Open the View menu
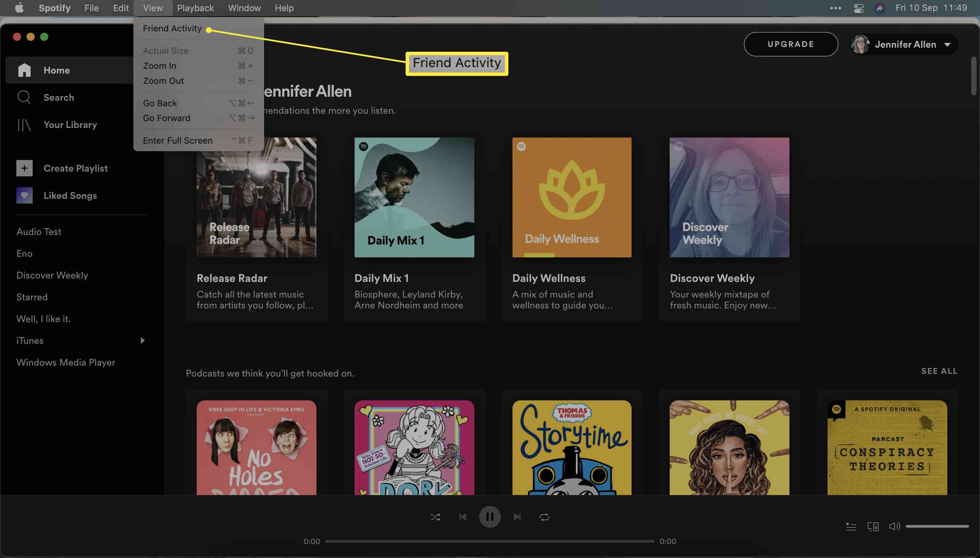The width and height of the screenshot is (980, 558). click(x=152, y=8)
